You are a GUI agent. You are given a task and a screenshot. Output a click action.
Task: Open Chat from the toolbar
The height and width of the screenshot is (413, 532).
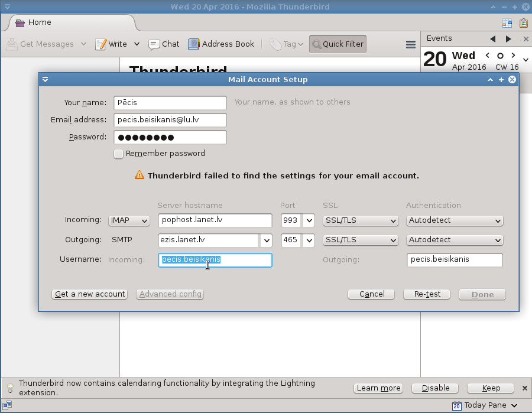(164, 44)
